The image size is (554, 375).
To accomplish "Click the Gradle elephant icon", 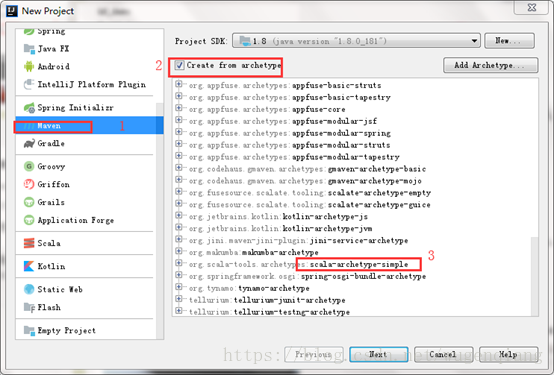I will 29,143.
